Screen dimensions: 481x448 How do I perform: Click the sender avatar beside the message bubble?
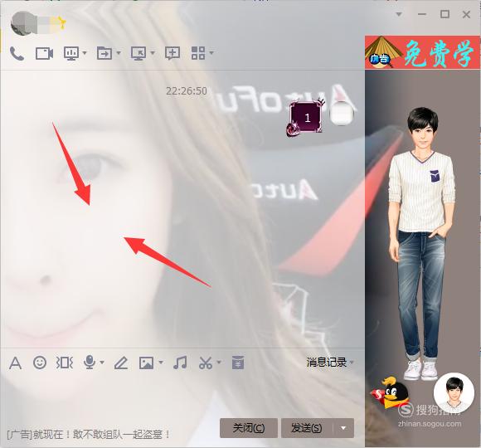coord(342,114)
